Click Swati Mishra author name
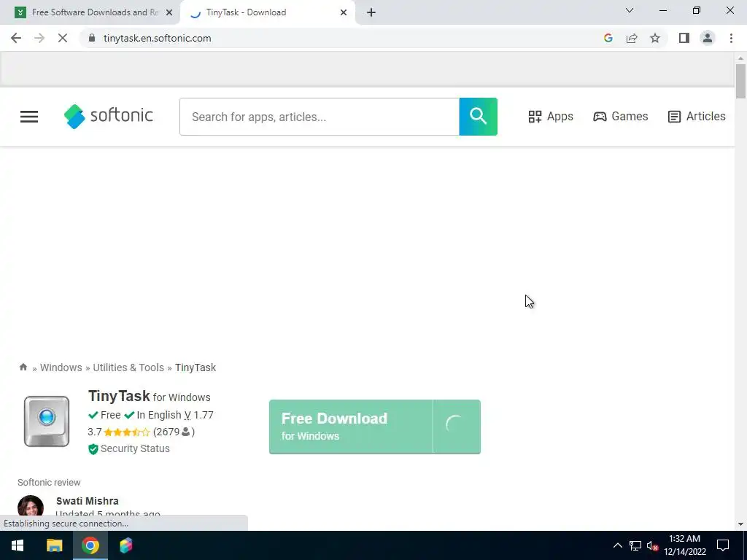The width and height of the screenshot is (747, 560). 88,501
